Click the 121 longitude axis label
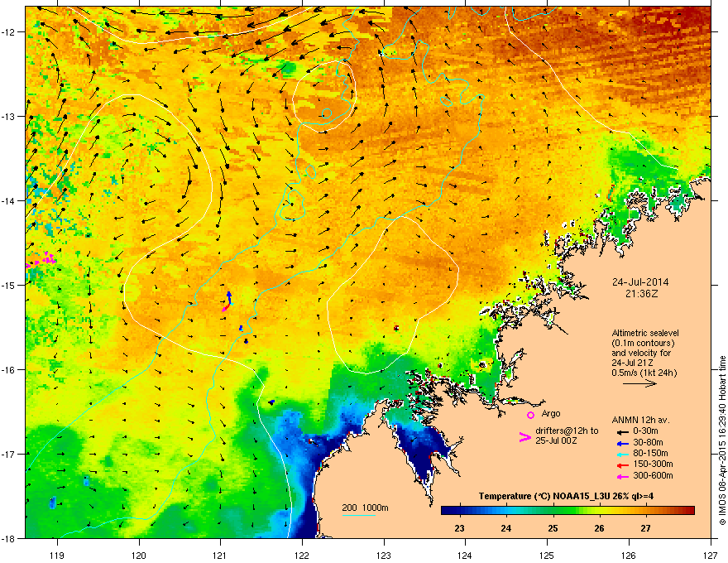This screenshot has width=728, height=563. [220, 555]
